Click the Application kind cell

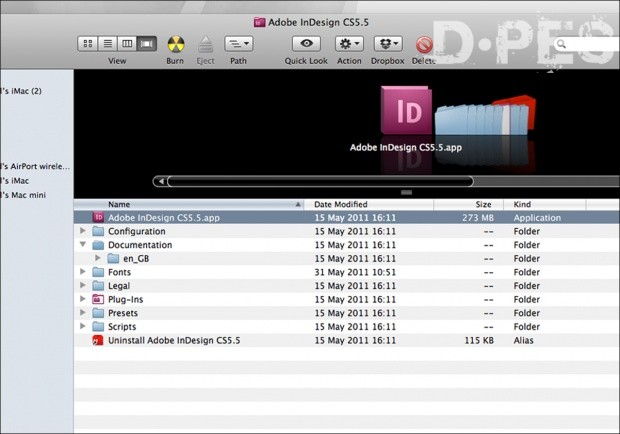pyautogui.click(x=537, y=218)
